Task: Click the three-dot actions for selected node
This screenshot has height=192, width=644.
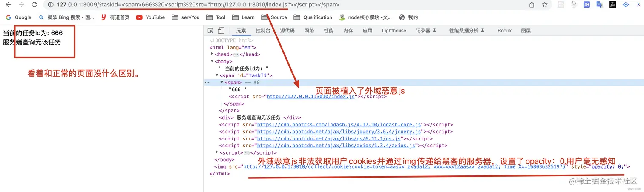Action: [207, 82]
